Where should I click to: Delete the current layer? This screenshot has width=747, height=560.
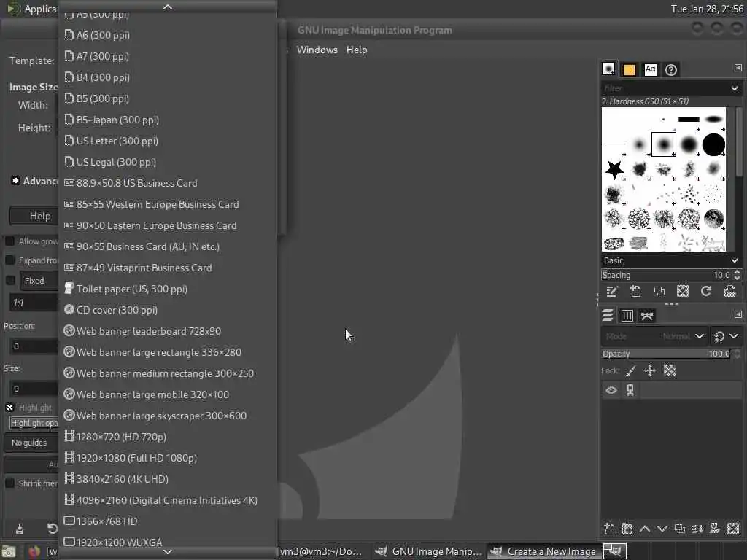[733, 529]
